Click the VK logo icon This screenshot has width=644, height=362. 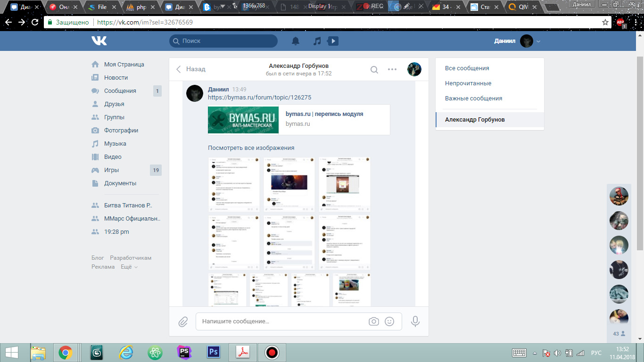[99, 41]
